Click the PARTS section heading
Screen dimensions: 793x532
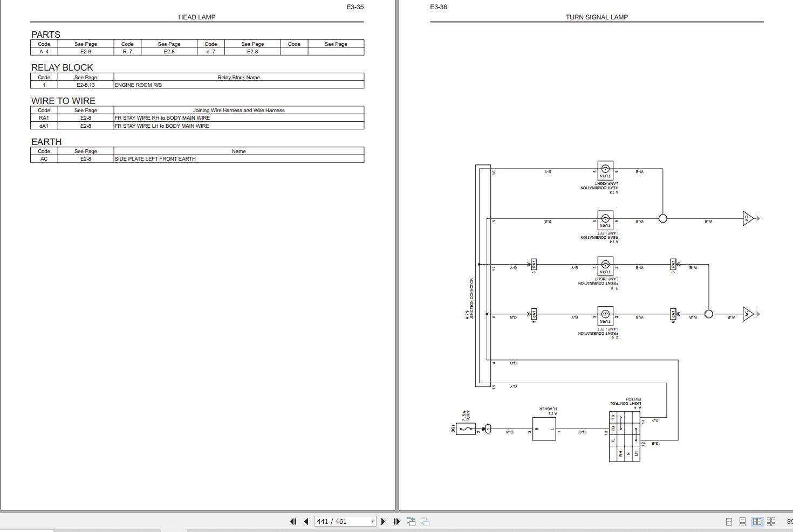[46, 34]
